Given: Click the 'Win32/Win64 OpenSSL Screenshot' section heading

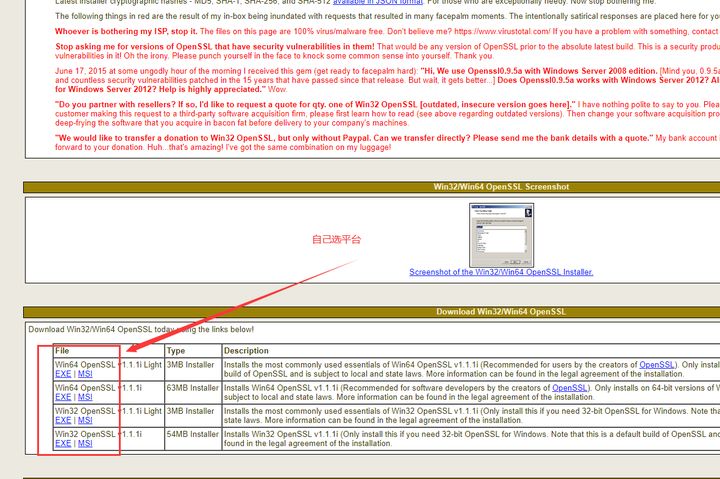Looking at the screenshot, I should [x=501, y=186].
